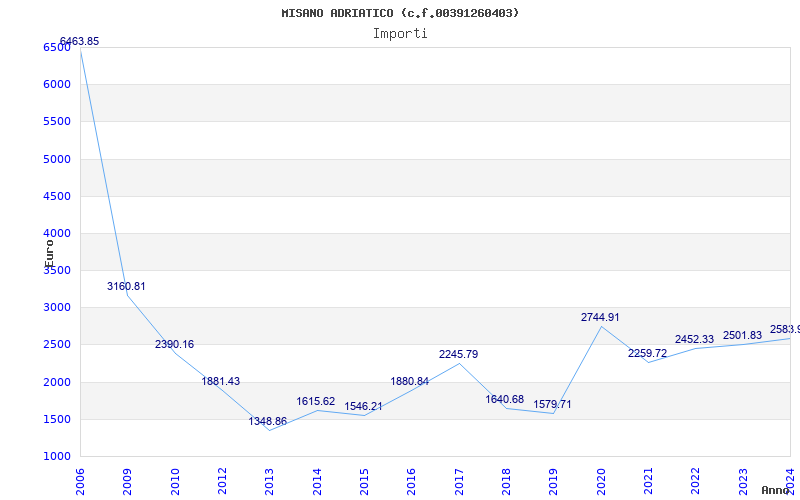800x500 pixels.
Task: Click x-axis year 2017
Action: [459, 482]
